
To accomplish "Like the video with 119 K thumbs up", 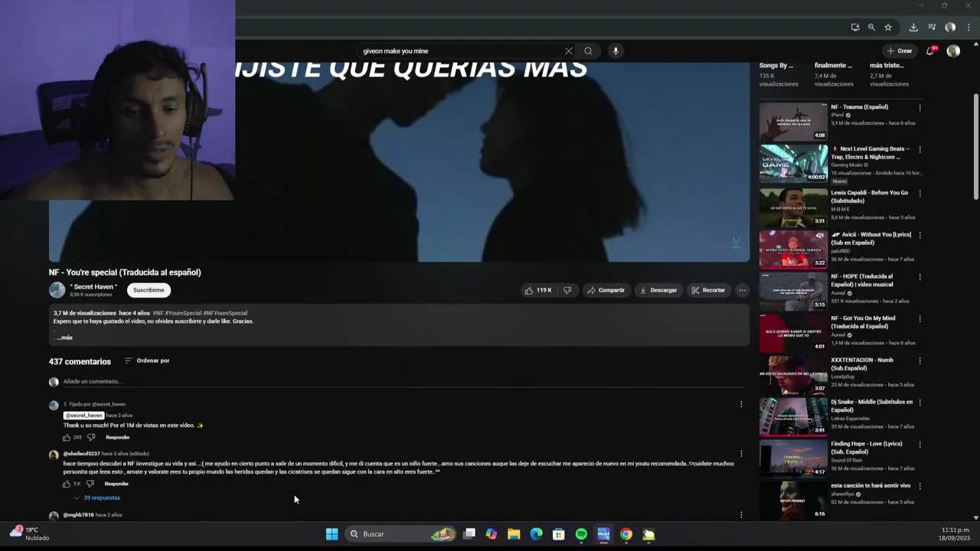I will pyautogui.click(x=539, y=290).
